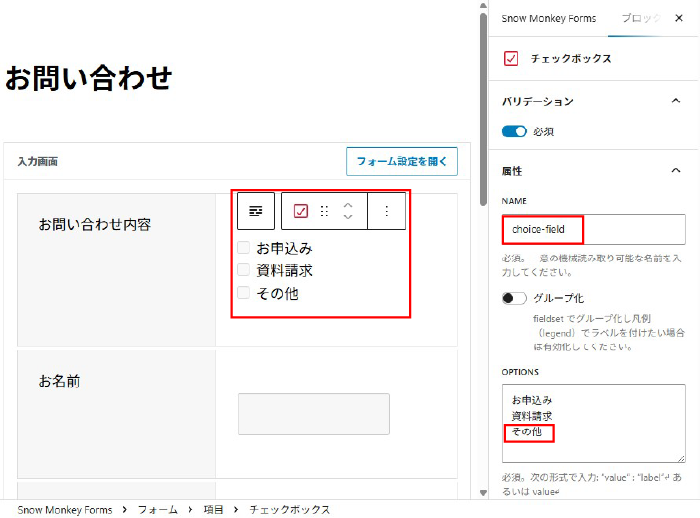This screenshot has height=518, width=700.
Task: Check the 資料請求 checkbox
Action: coord(243,270)
